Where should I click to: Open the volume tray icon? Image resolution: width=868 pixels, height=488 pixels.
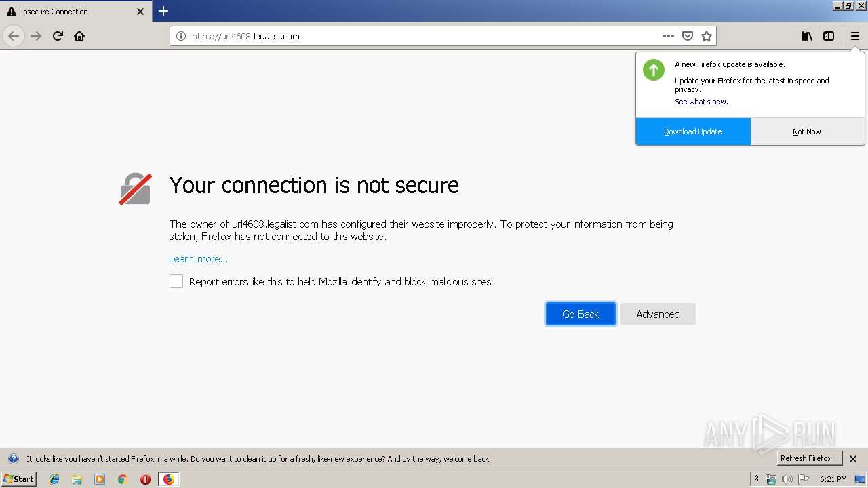coord(787,479)
